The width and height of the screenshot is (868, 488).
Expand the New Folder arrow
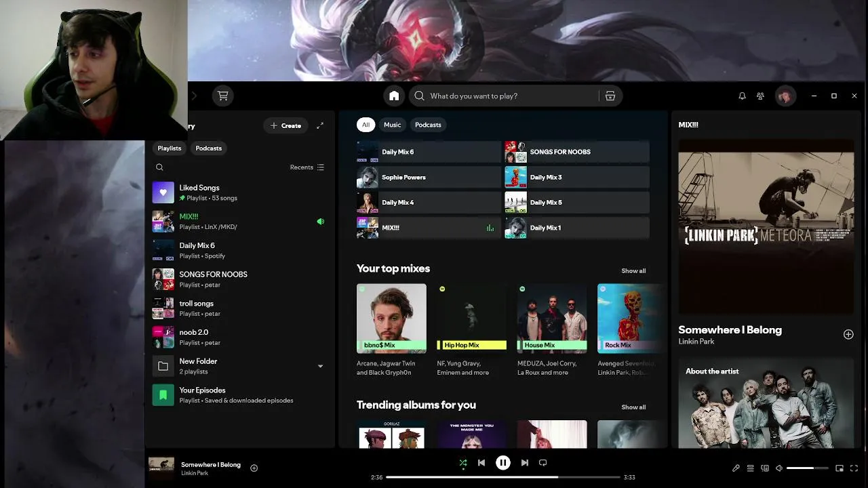[320, 366]
